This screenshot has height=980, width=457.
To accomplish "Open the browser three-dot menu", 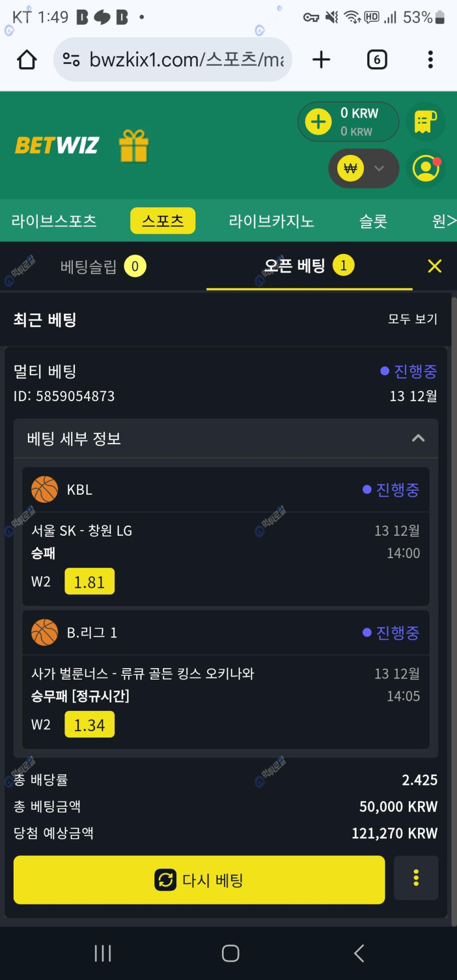I will [430, 60].
